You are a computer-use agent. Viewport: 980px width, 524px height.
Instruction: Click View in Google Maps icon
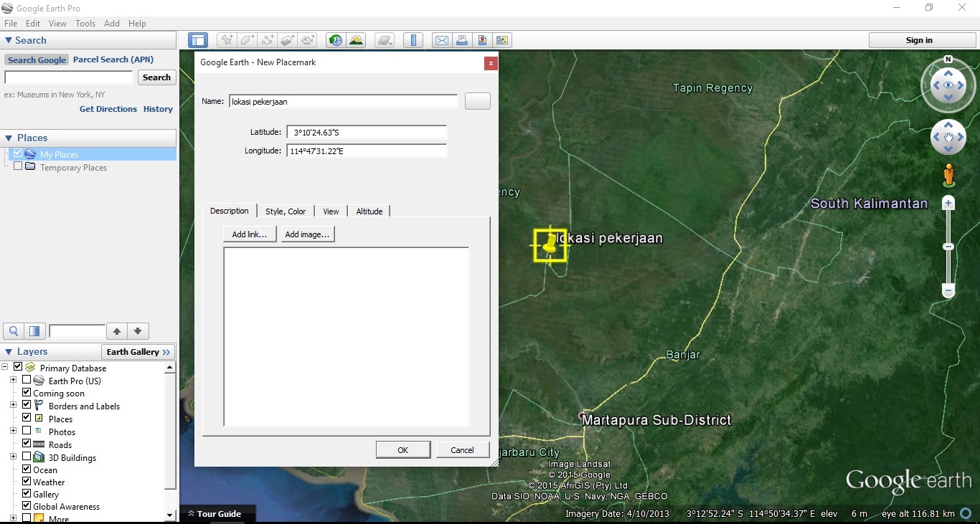pyautogui.click(x=502, y=40)
